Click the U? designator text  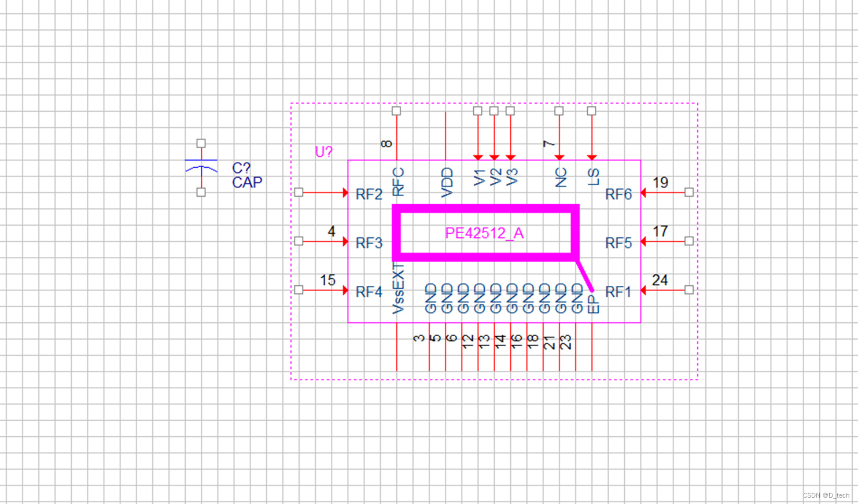pyautogui.click(x=323, y=153)
